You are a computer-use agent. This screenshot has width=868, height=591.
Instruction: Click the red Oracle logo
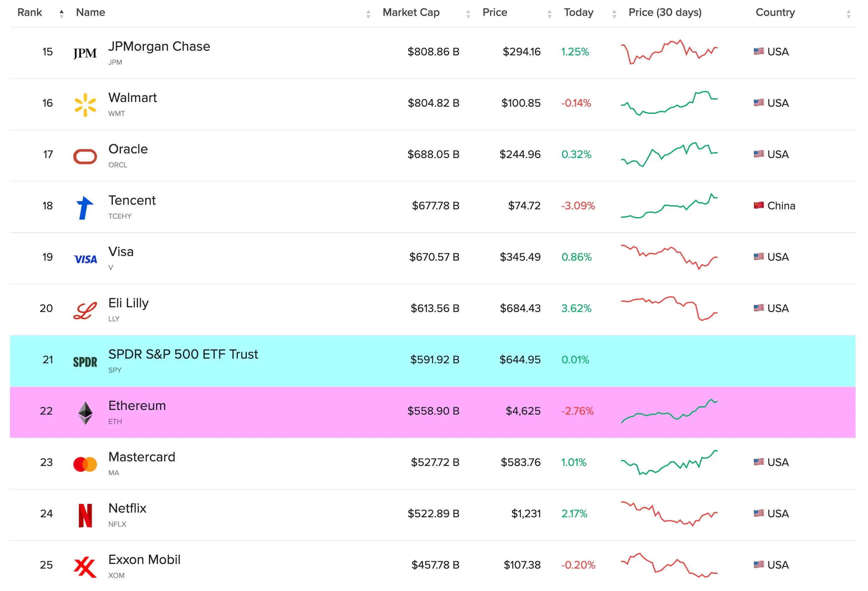(85, 156)
